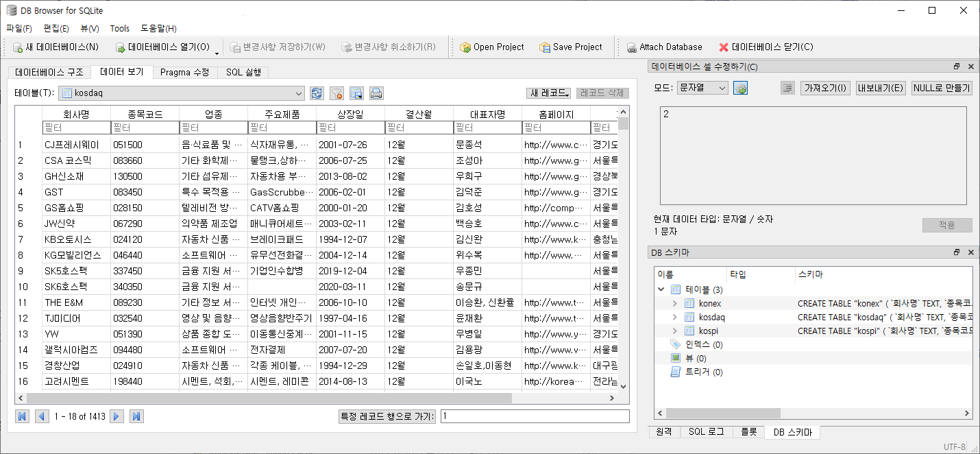980x454 pixels.
Task: Expand the konex table node
Action: tap(675, 303)
